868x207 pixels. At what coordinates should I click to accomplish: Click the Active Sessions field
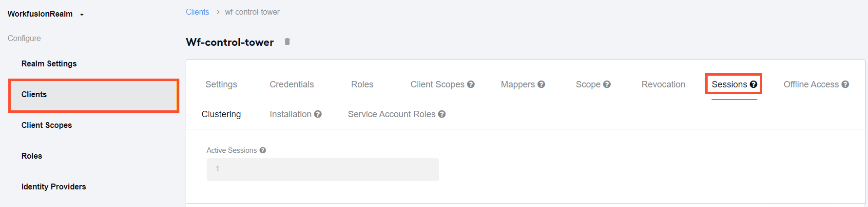click(x=323, y=169)
